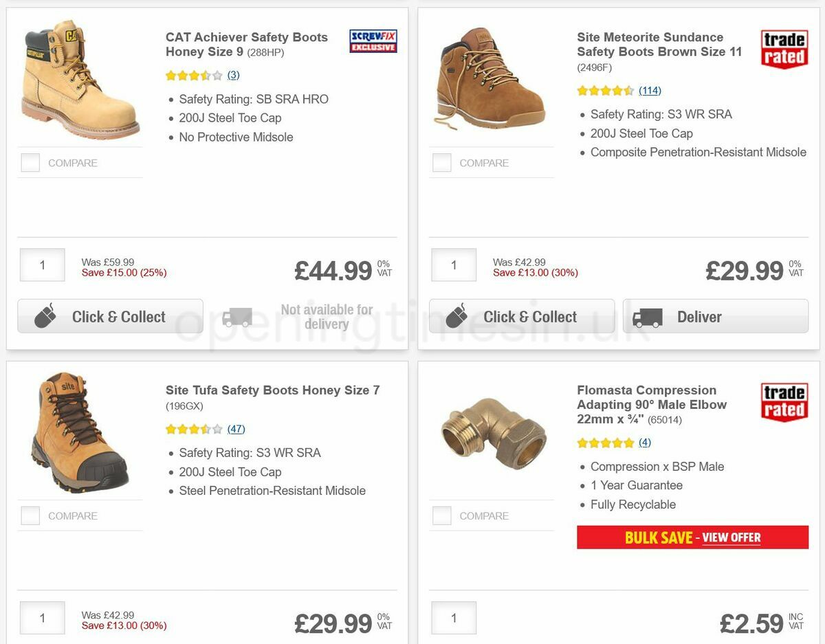The image size is (825, 644).
Task: Tick Compare checkbox for CAT Achiever boots
Action: click(30, 163)
